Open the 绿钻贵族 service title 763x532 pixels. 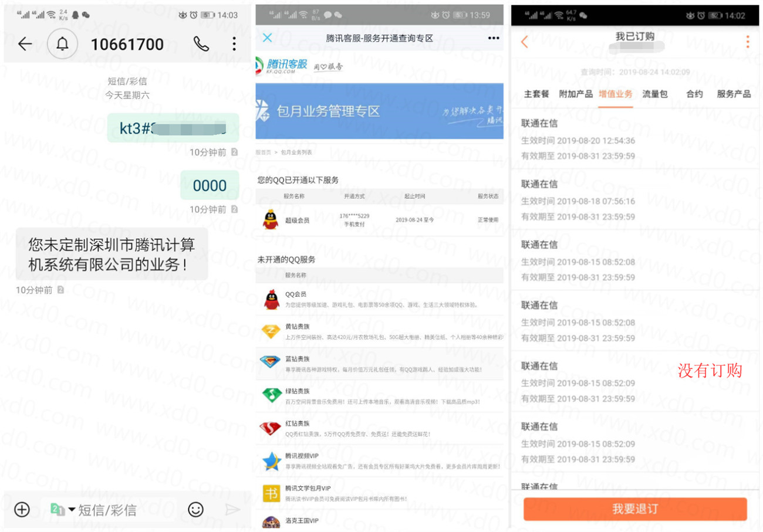[x=297, y=391]
